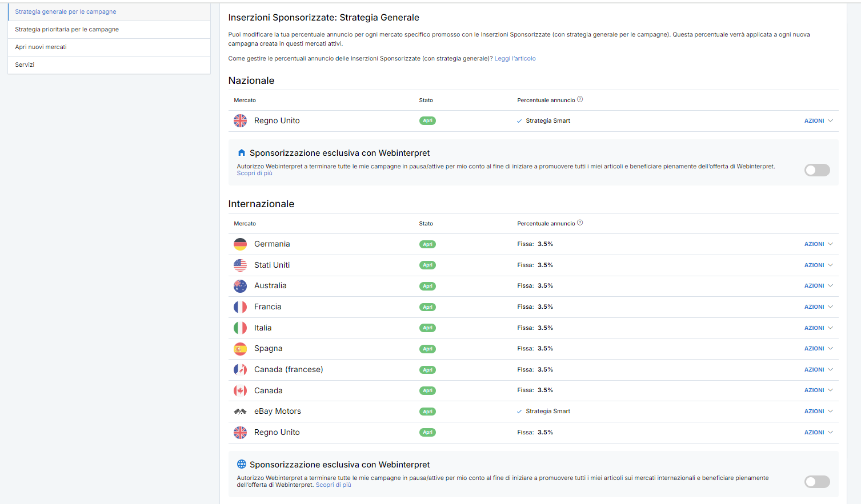Click the United Kingdom flag in Nazionale
The image size is (861, 504).
[x=240, y=120]
